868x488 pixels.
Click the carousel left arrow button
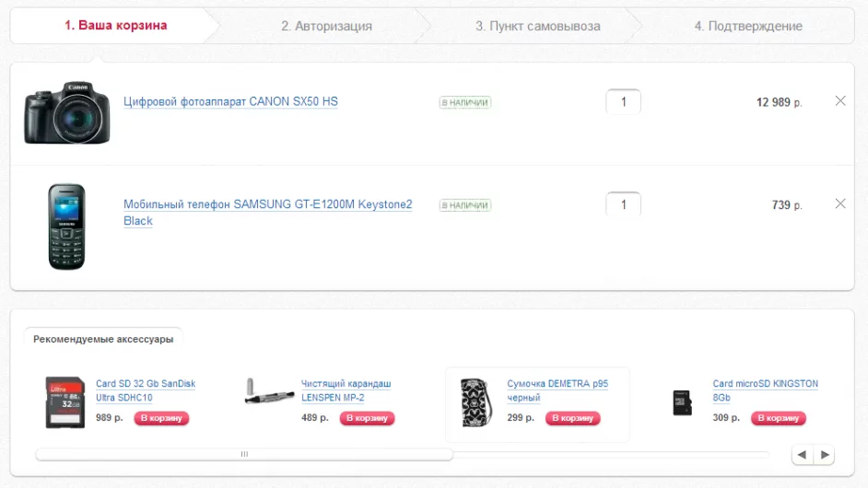803,455
